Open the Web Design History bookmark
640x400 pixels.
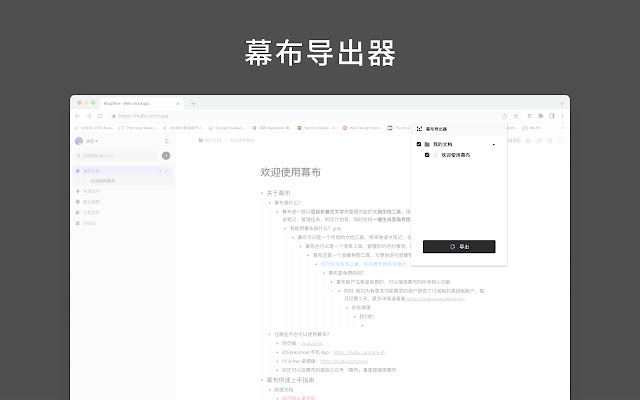(x=362, y=128)
